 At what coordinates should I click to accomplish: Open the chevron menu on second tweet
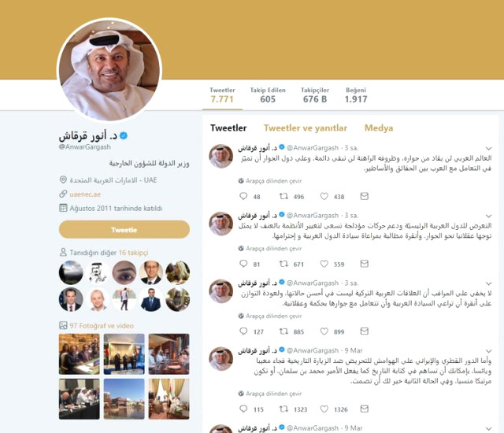coord(488,216)
